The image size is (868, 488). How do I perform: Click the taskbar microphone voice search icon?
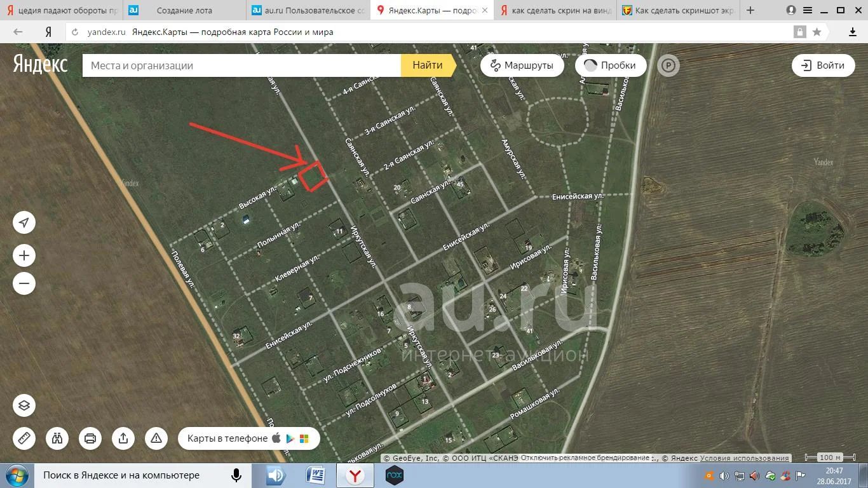click(236, 475)
